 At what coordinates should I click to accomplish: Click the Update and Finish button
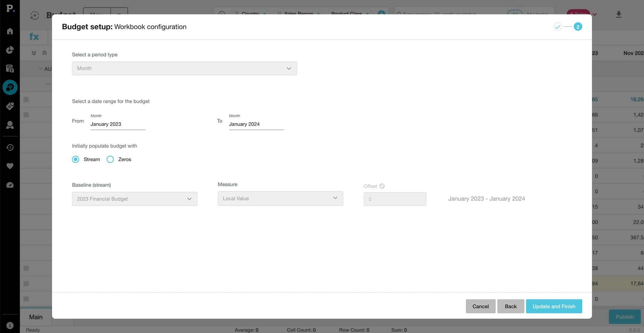554,306
